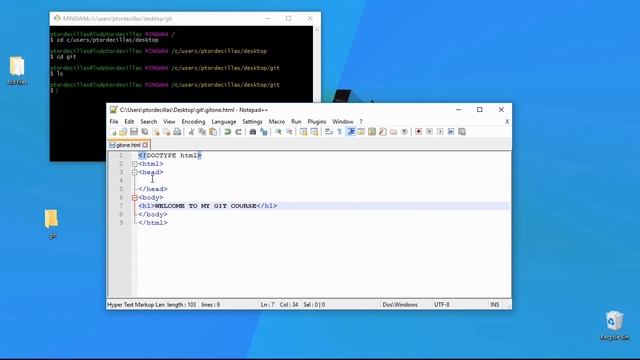Collapse the <body> fold on line 6
This screenshot has height=360, width=640.
point(135,198)
